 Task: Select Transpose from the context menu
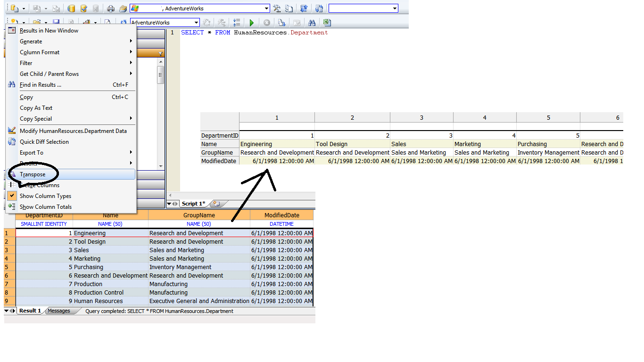click(x=32, y=174)
